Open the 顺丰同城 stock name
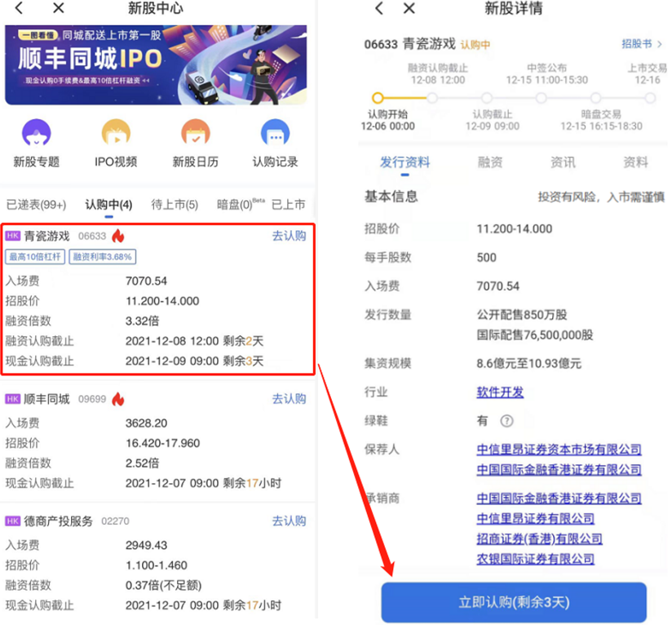 tap(46, 399)
